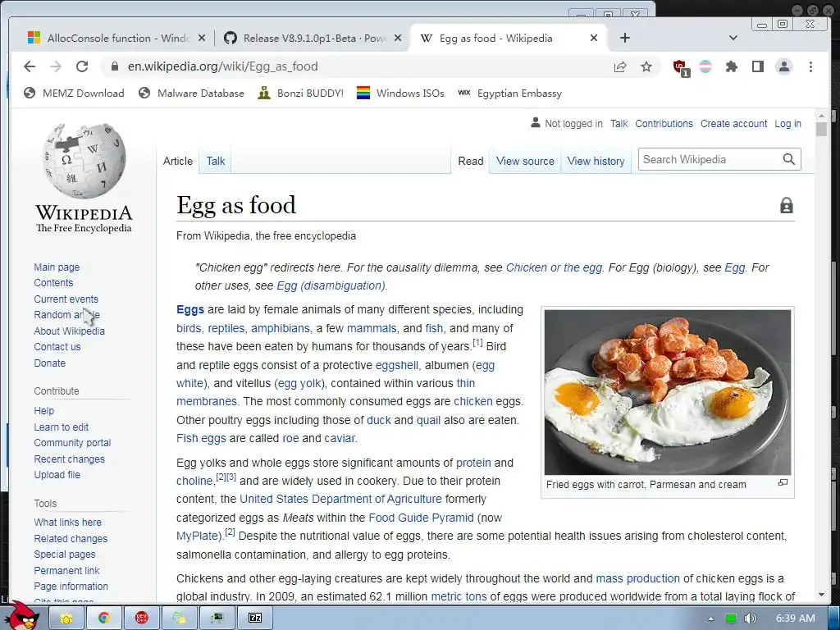Click the 6:39 AM taskbar clock
840x630 pixels.
[x=796, y=619]
